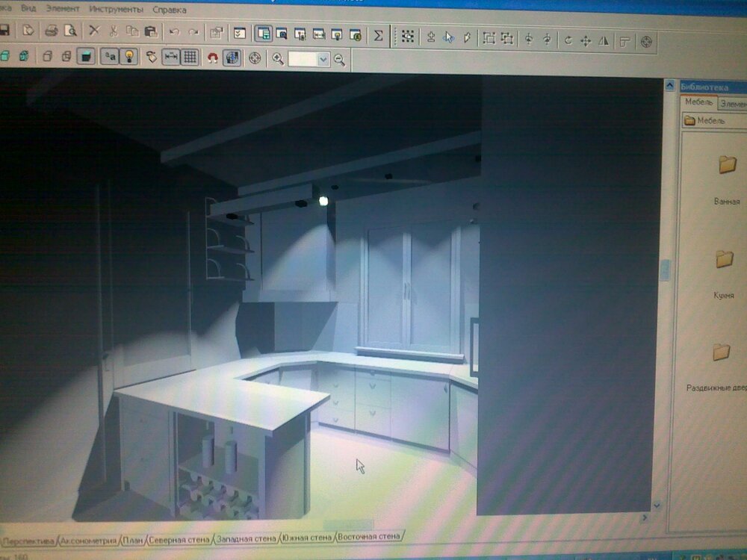Group the selected elements

[x=489, y=38]
